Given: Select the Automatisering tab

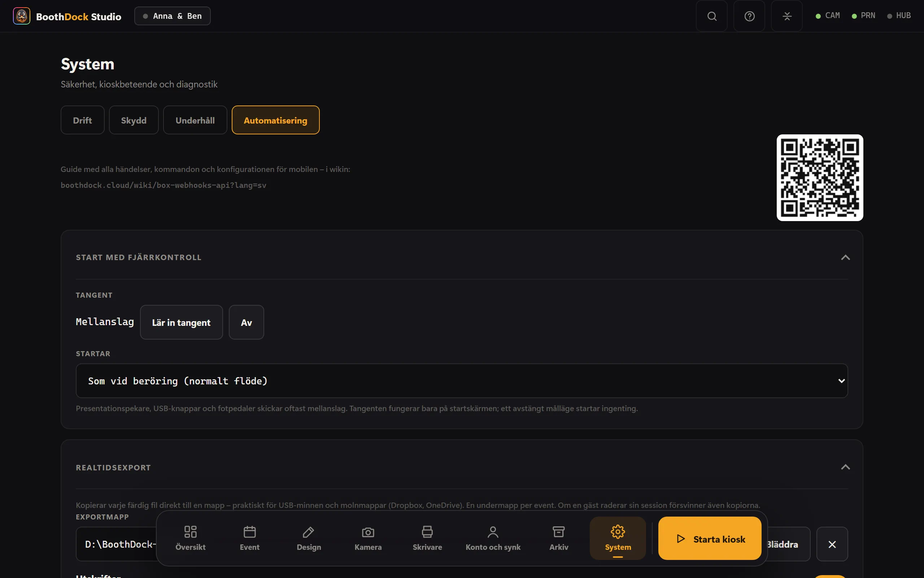Looking at the screenshot, I should coord(275,120).
